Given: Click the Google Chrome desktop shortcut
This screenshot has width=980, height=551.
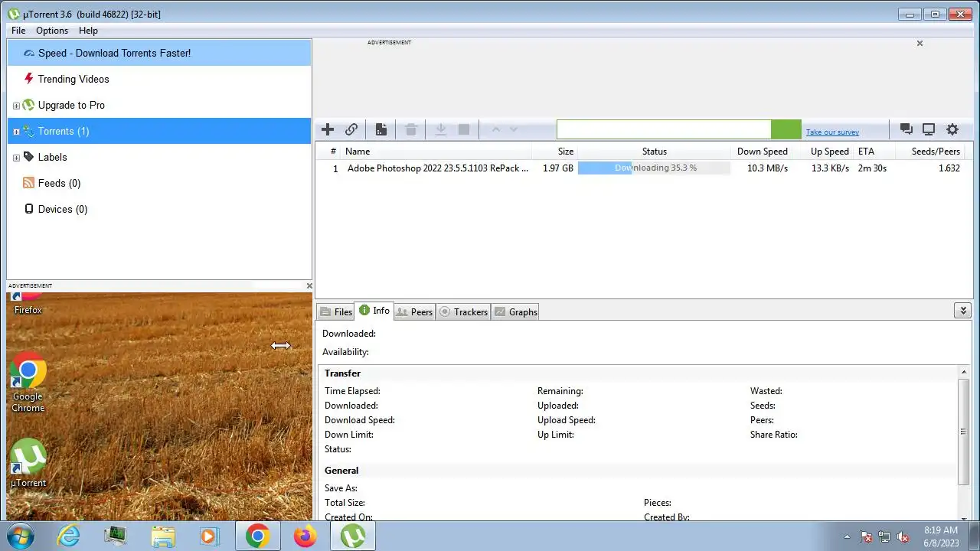Looking at the screenshot, I should 28,383.
